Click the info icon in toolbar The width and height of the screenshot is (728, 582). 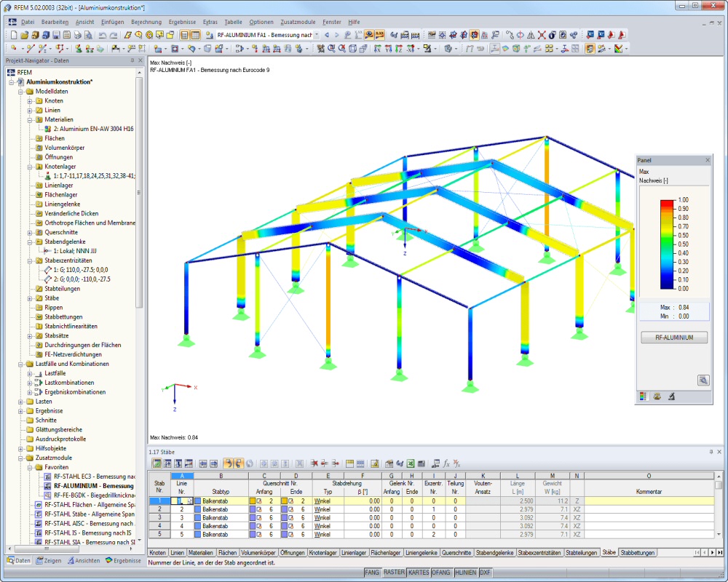click(552, 35)
